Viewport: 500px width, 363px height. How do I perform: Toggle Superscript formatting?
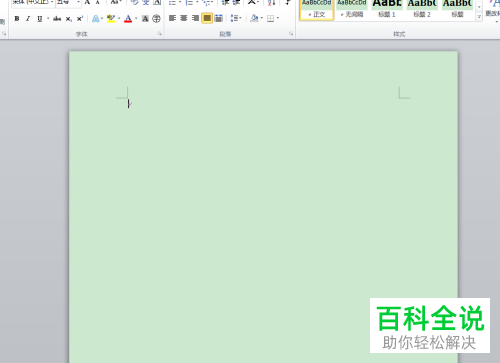pyautogui.click(x=80, y=19)
